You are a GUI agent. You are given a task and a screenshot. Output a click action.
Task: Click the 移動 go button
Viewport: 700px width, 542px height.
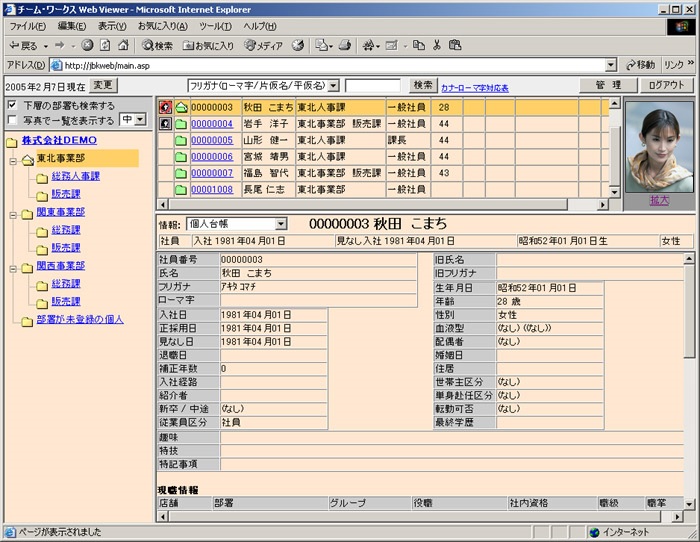pos(640,65)
